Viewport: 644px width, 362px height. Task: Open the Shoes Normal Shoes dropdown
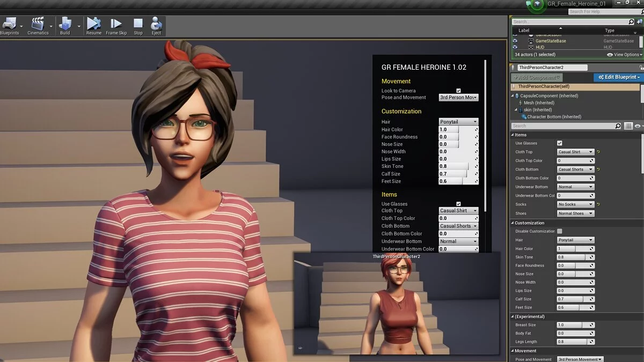tap(575, 213)
